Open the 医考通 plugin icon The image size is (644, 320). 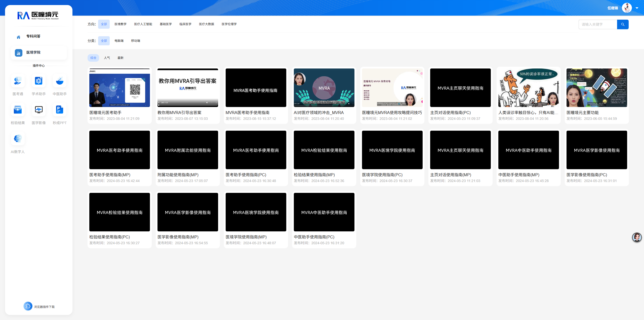(x=18, y=81)
